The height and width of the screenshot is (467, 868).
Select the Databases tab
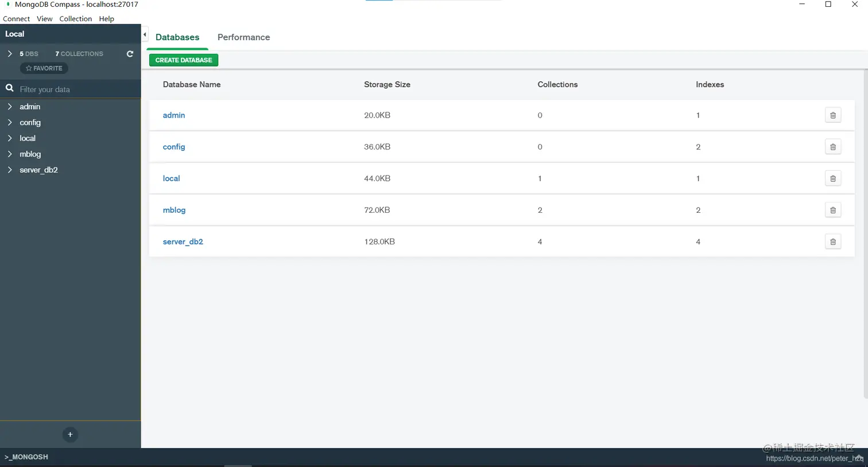(177, 37)
